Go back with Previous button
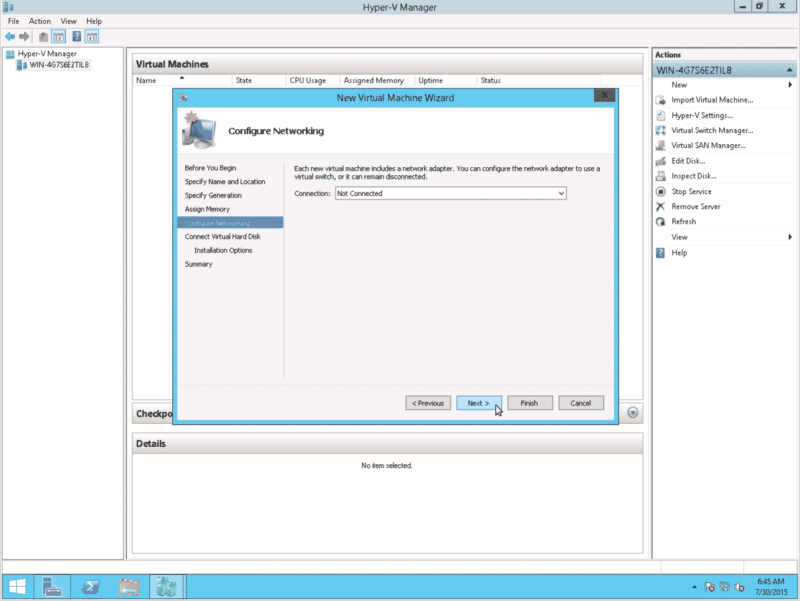This screenshot has width=800, height=601. point(428,403)
